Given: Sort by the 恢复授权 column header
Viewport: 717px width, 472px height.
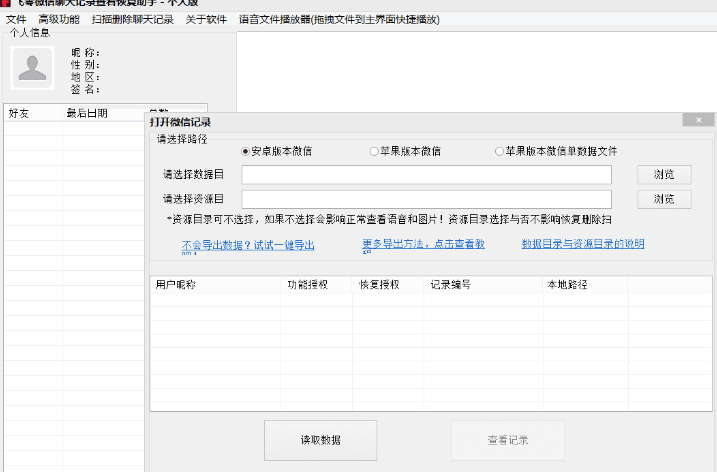Looking at the screenshot, I should [x=388, y=284].
